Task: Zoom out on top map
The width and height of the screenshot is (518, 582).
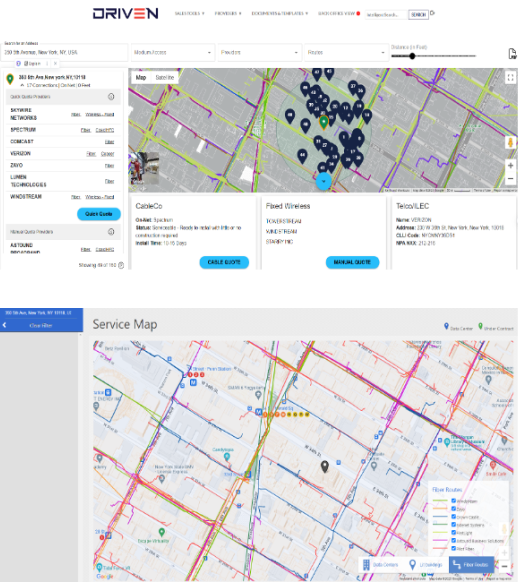Action: 511,179
